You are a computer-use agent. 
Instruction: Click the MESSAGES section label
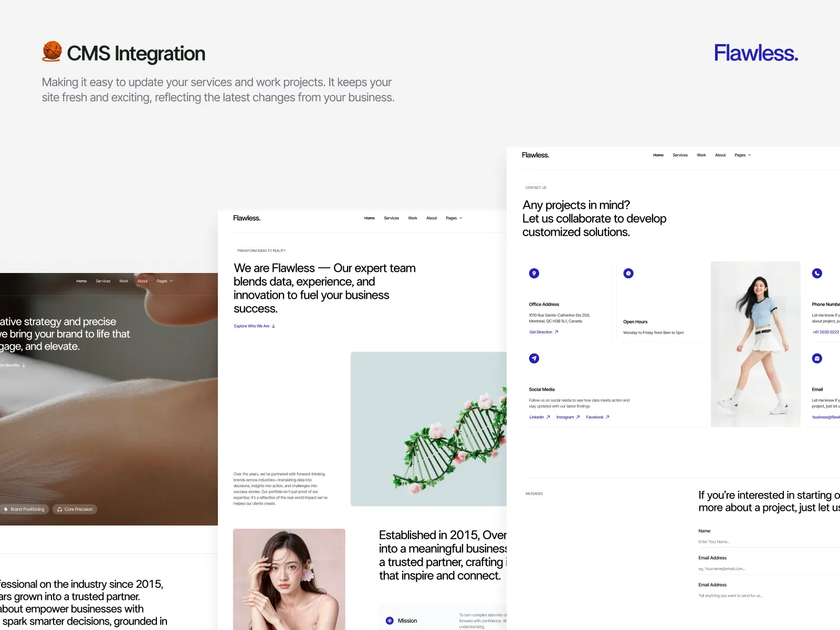(534, 493)
